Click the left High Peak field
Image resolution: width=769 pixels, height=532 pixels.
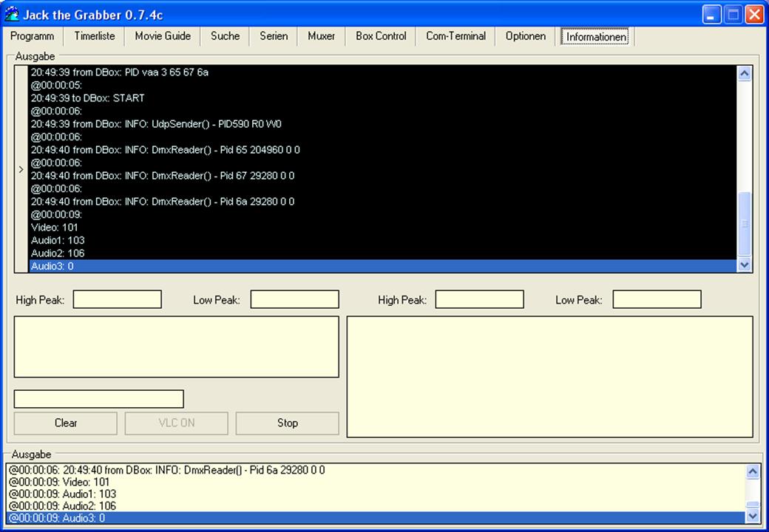point(118,299)
